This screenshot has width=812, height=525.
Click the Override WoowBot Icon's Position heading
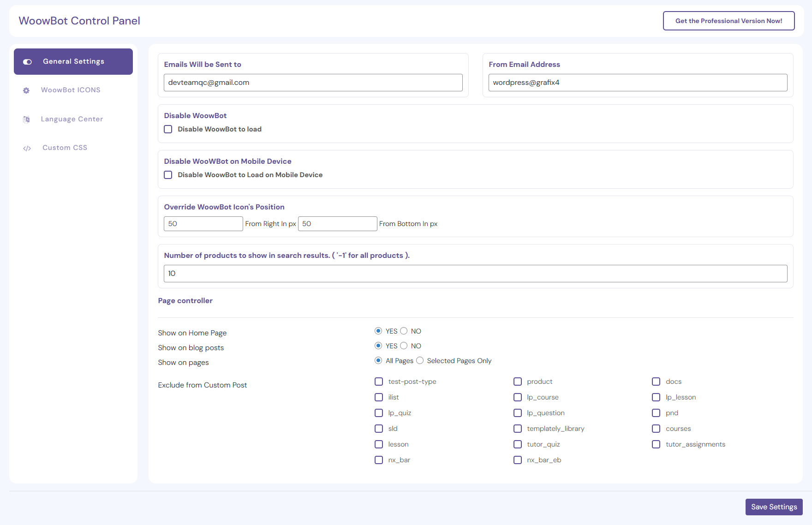pos(224,207)
